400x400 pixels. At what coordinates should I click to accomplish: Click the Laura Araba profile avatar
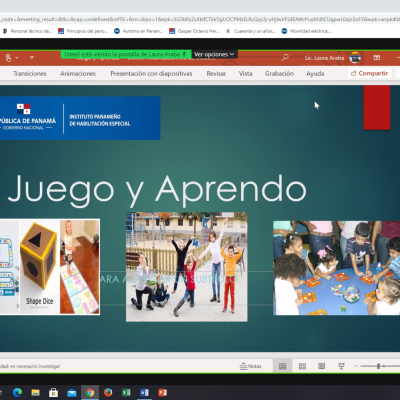(x=355, y=58)
